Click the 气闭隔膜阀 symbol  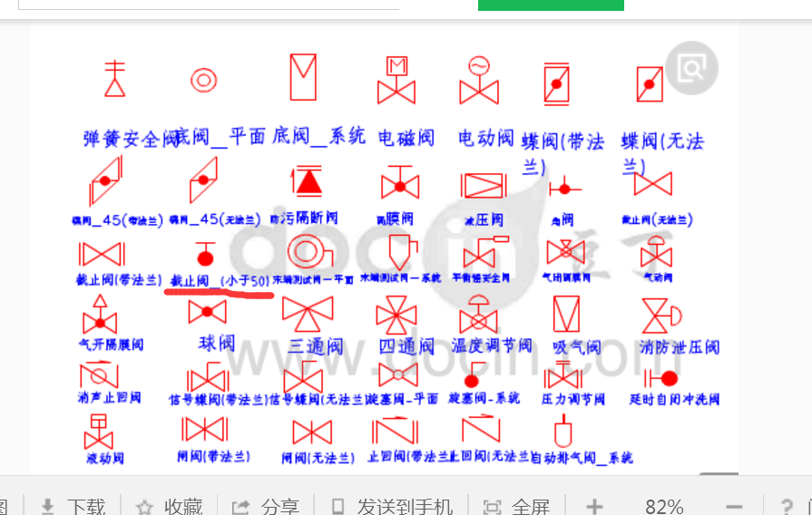coord(565,251)
